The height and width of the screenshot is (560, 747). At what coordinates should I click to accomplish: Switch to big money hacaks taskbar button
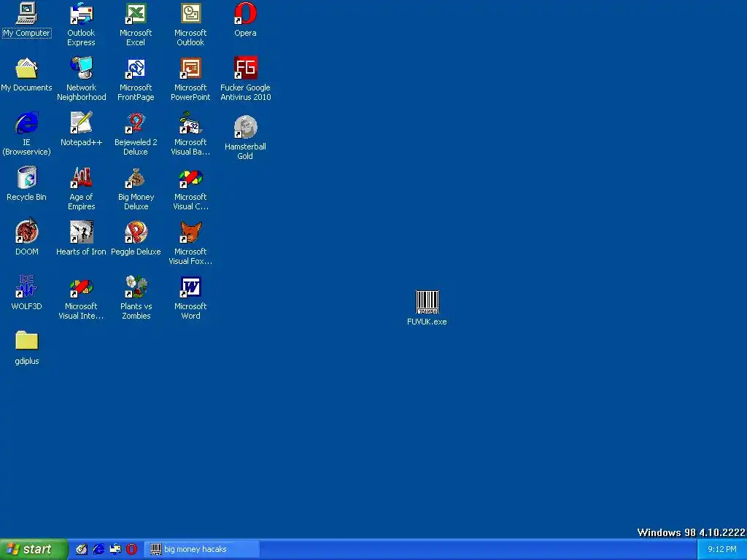click(202, 549)
